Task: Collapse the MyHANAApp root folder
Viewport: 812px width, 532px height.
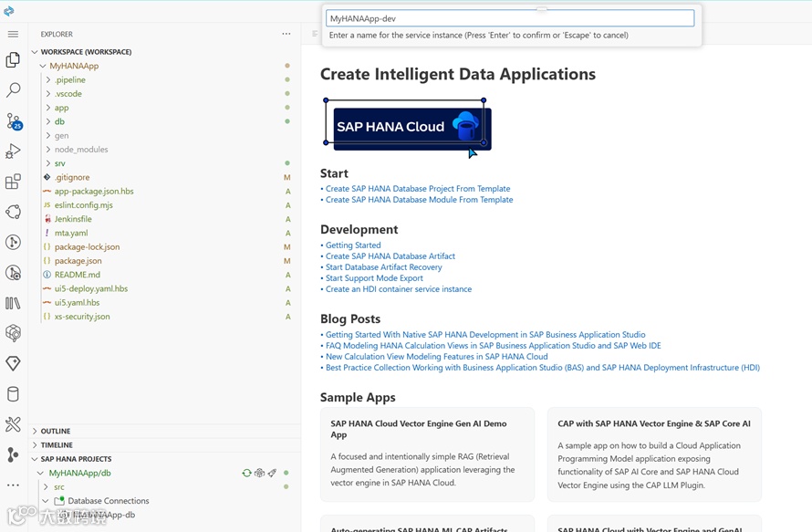Action: pyautogui.click(x=43, y=66)
